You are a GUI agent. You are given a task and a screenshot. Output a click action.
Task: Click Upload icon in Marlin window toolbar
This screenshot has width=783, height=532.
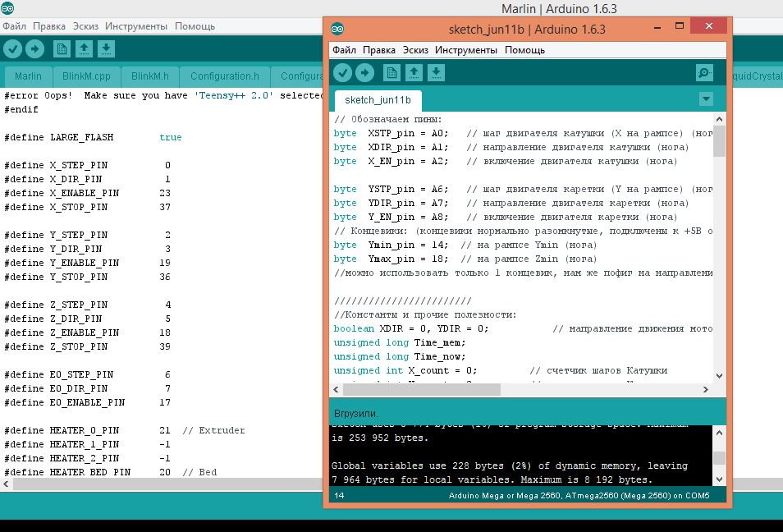point(34,49)
